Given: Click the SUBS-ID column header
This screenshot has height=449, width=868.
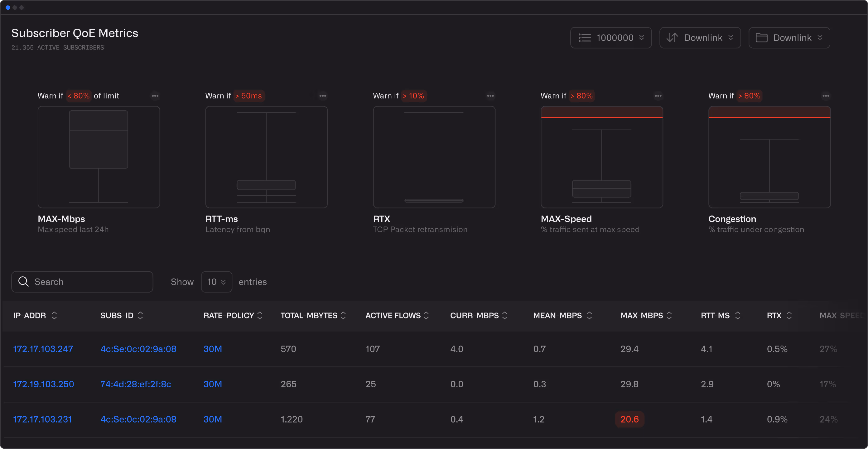Looking at the screenshot, I should [117, 315].
